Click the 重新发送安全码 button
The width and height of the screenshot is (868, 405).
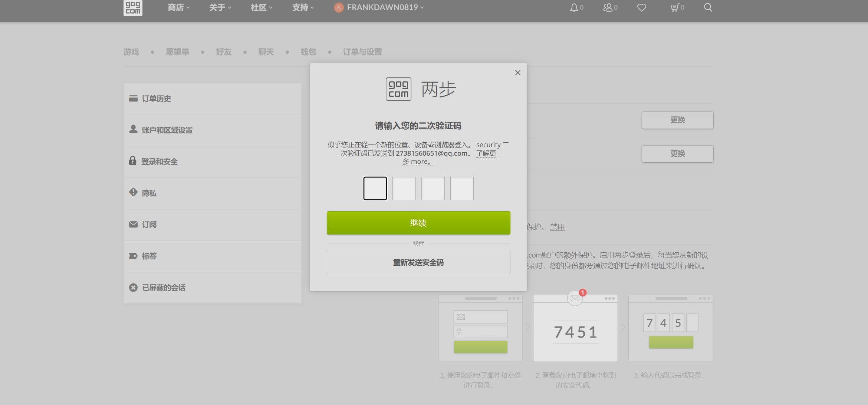pos(418,262)
